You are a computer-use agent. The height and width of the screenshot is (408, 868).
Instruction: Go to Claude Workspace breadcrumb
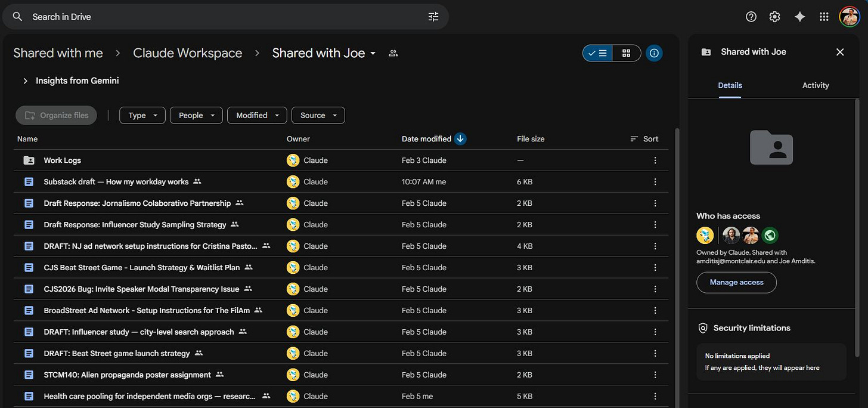pyautogui.click(x=187, y=53)
